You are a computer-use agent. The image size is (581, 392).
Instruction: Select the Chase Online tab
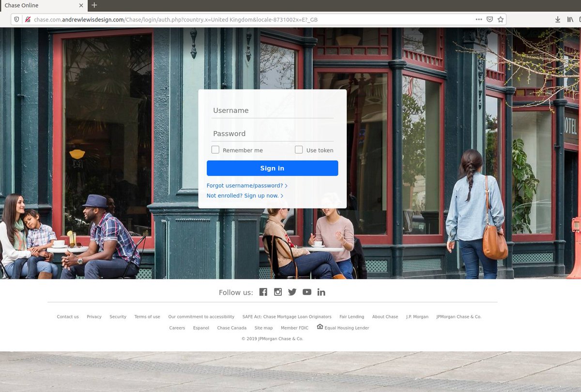tap(44, 5)
